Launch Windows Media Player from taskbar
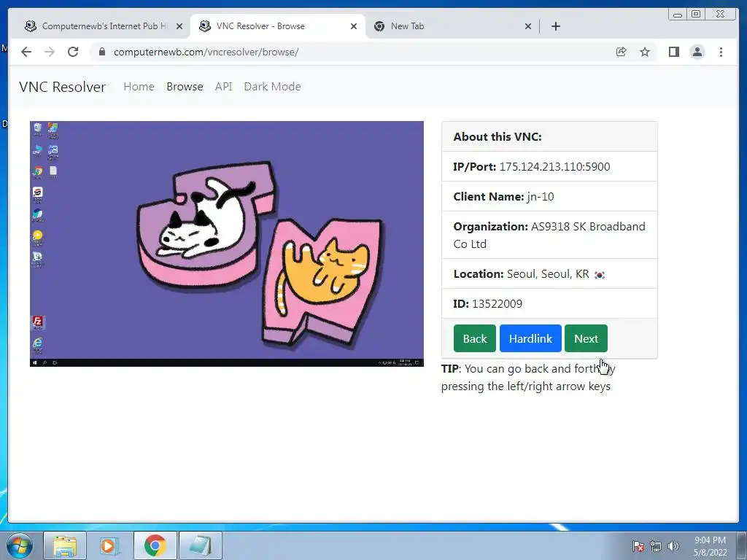The width and height of the screenshot is (747, 560). (109, 545)
